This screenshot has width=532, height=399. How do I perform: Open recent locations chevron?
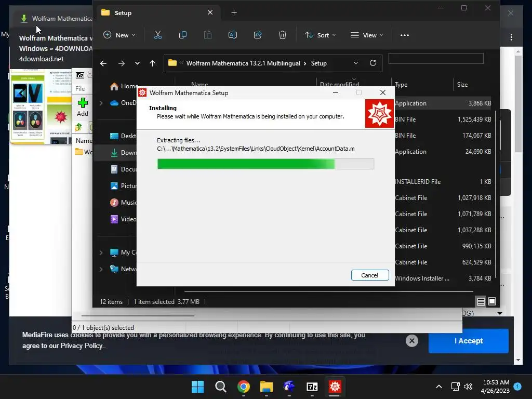click(x=137, y=63)
